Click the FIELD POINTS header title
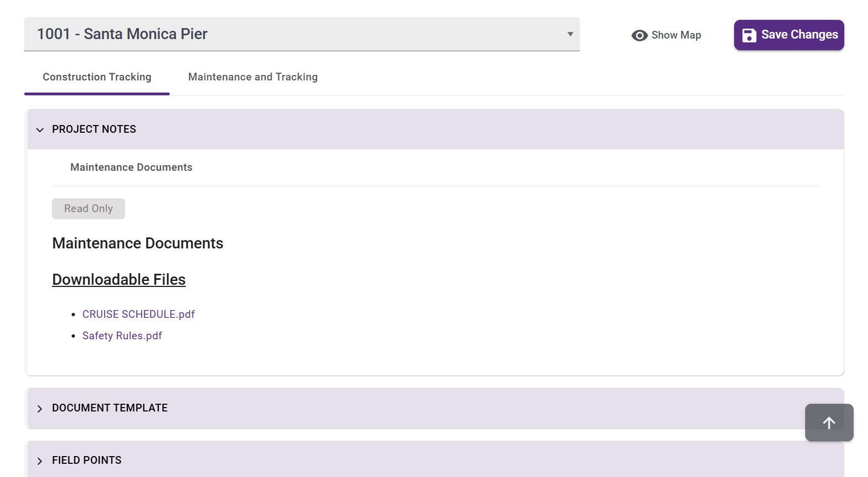868x477 pixels. tap(87, 460)
